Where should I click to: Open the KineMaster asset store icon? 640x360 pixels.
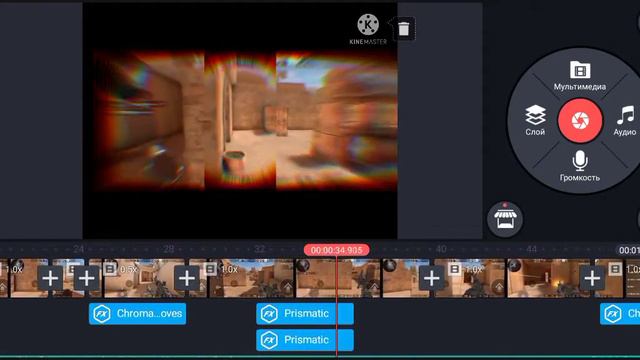tap(505, 219)
